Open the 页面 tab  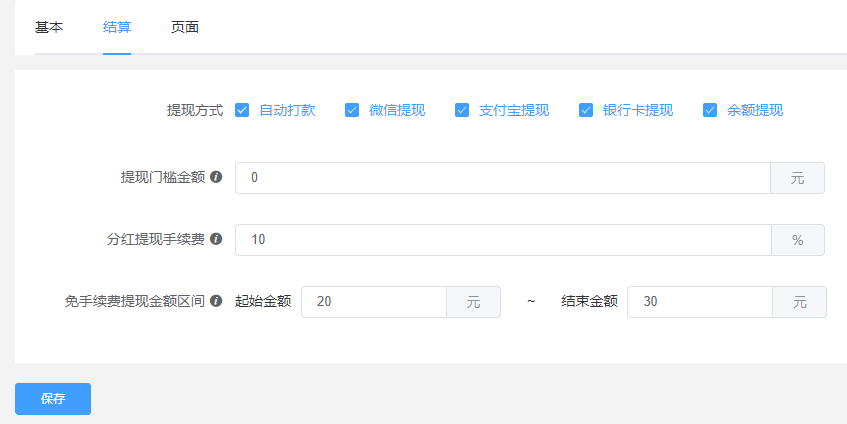click(185, 27)
